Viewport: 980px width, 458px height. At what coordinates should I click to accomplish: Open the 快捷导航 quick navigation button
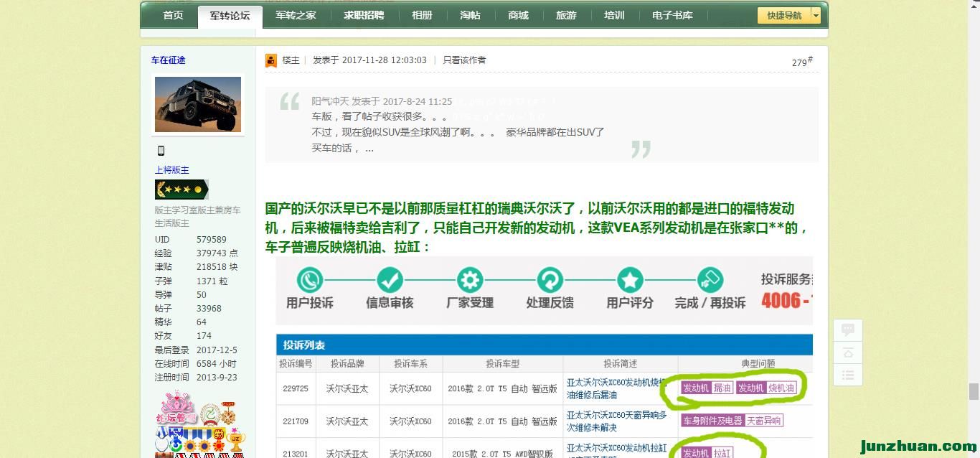(783, 15)
